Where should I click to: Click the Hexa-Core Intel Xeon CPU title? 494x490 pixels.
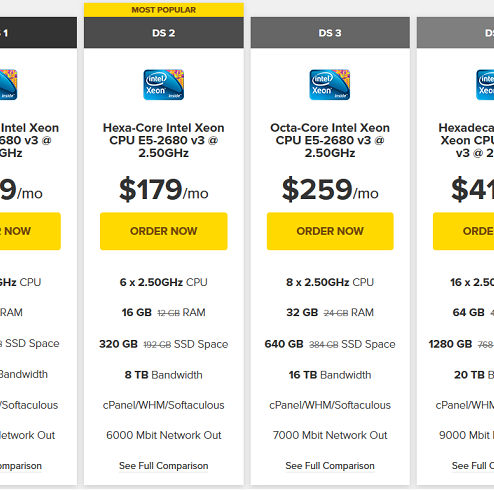pos(164,140)
